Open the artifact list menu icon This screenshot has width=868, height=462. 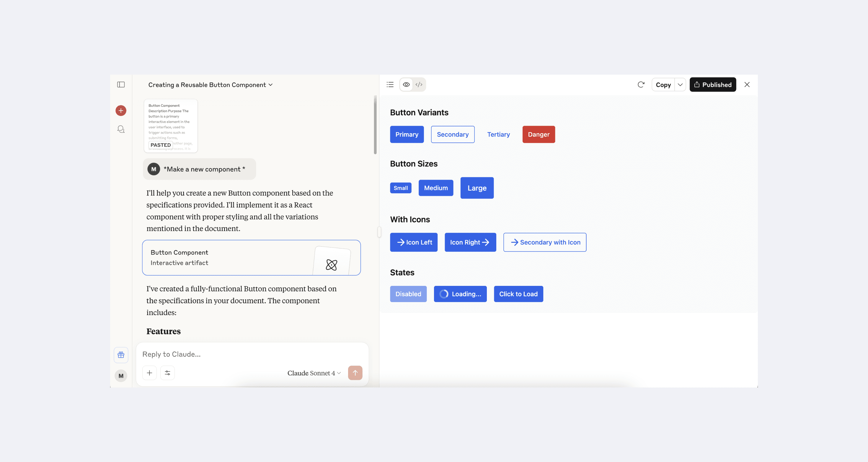[390, 84]
